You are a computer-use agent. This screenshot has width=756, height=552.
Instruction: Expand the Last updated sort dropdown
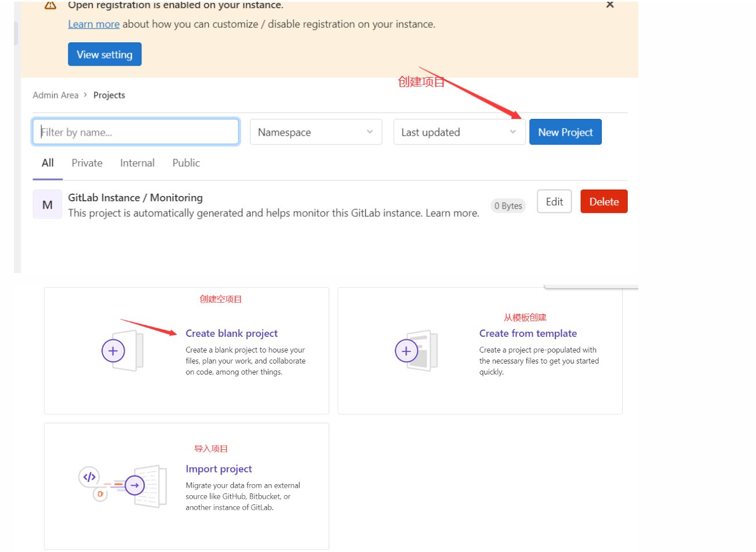pyautogui.click(x=459, y=132)
